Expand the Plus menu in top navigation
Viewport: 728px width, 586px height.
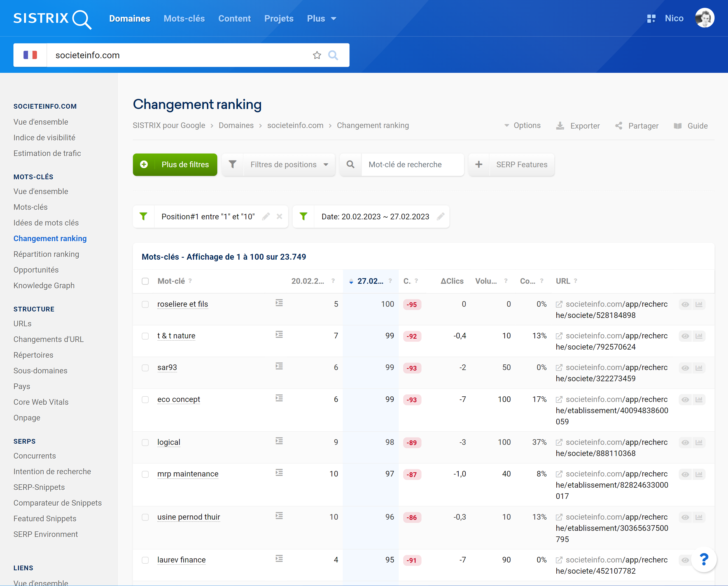point(321,18)
